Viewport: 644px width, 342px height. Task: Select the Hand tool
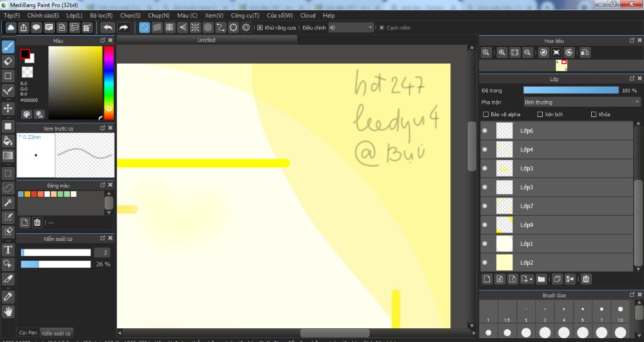tap(8, 312)
